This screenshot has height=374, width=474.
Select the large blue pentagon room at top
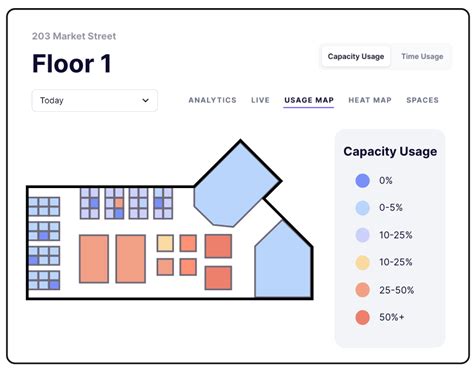(x=236, y=187)
